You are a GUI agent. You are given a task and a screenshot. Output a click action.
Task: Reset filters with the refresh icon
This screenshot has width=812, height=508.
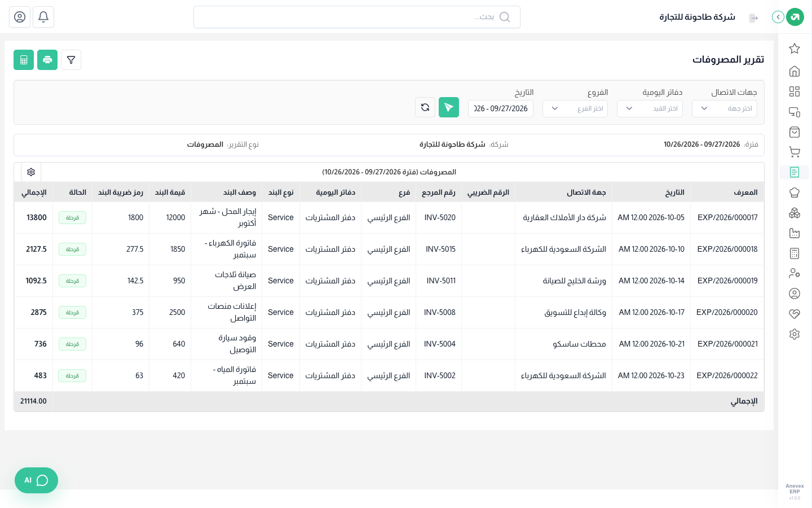tap(425, 107)
